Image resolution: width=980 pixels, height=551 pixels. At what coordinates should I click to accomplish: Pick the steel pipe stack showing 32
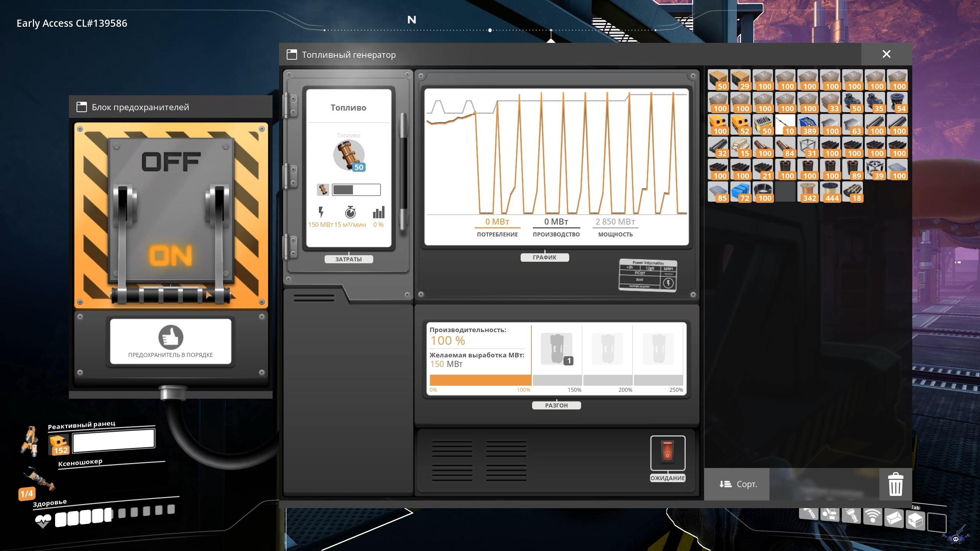coord(718,147)
